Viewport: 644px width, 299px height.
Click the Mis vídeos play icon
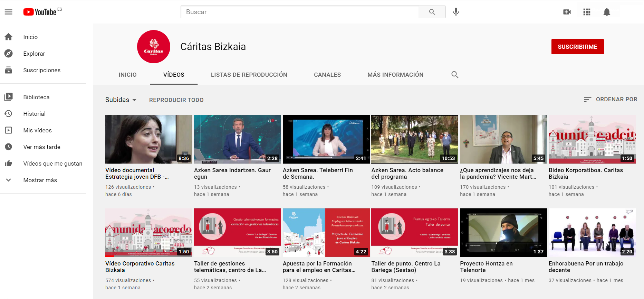(x=9, y=130)
